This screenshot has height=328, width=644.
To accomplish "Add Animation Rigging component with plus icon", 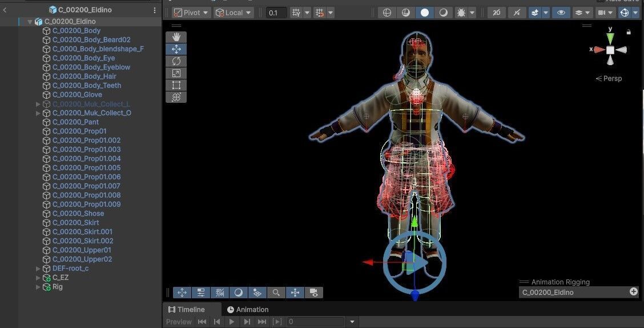I will (634, 291).
